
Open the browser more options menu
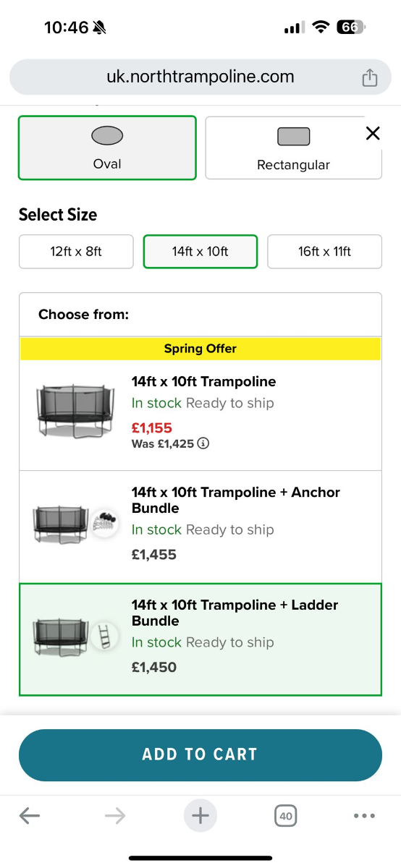(x=364, y=817)
